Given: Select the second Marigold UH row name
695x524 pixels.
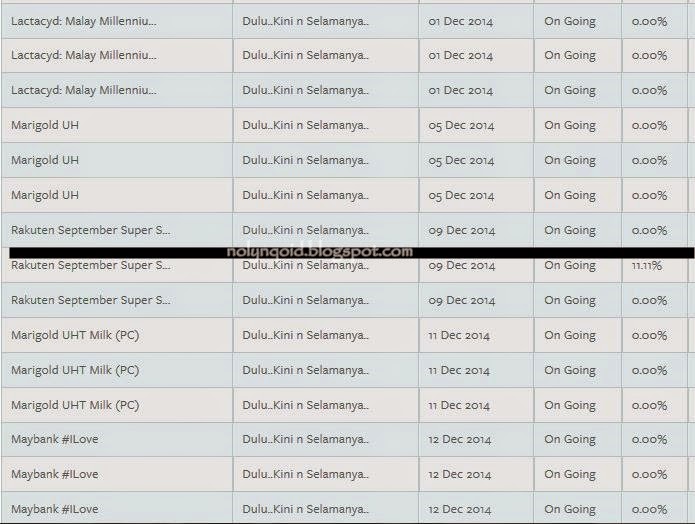Looking at the screenshot, I should (45, 160).
